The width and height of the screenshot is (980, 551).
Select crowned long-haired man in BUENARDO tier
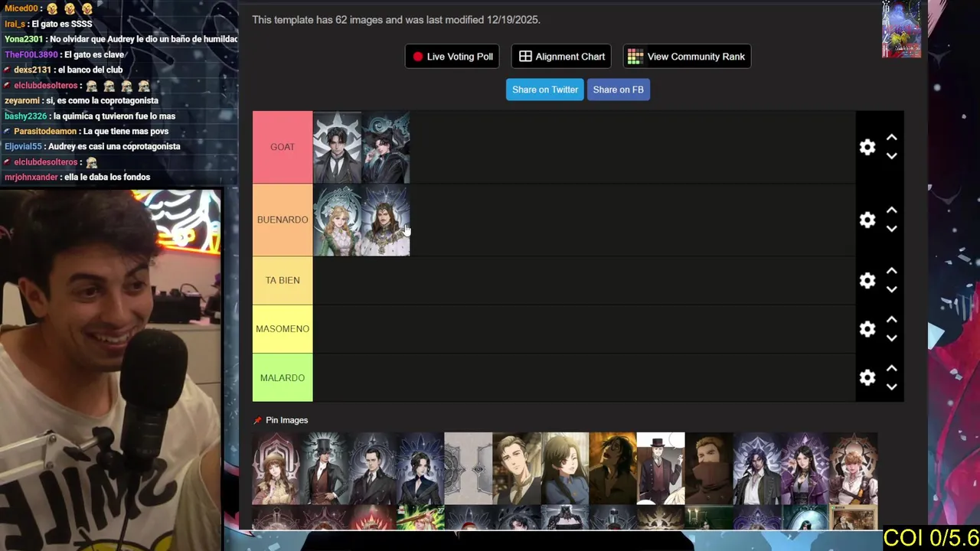386,220
